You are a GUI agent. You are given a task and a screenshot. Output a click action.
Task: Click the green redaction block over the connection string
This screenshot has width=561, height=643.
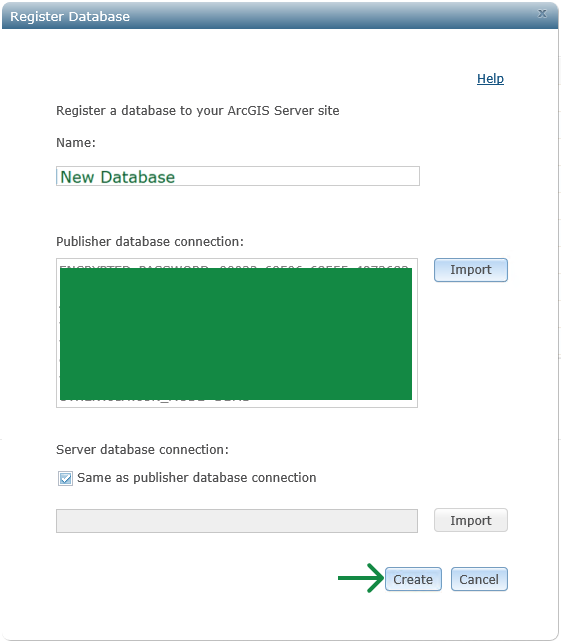tap(236, 333)
